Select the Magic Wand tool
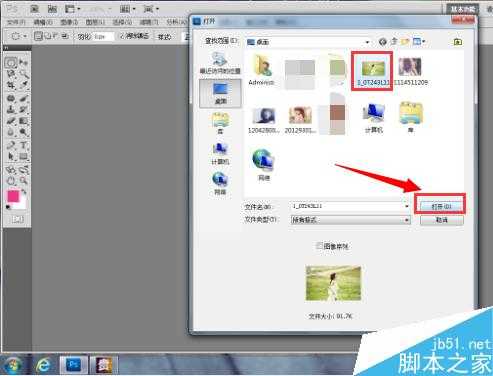 (24, 74)
